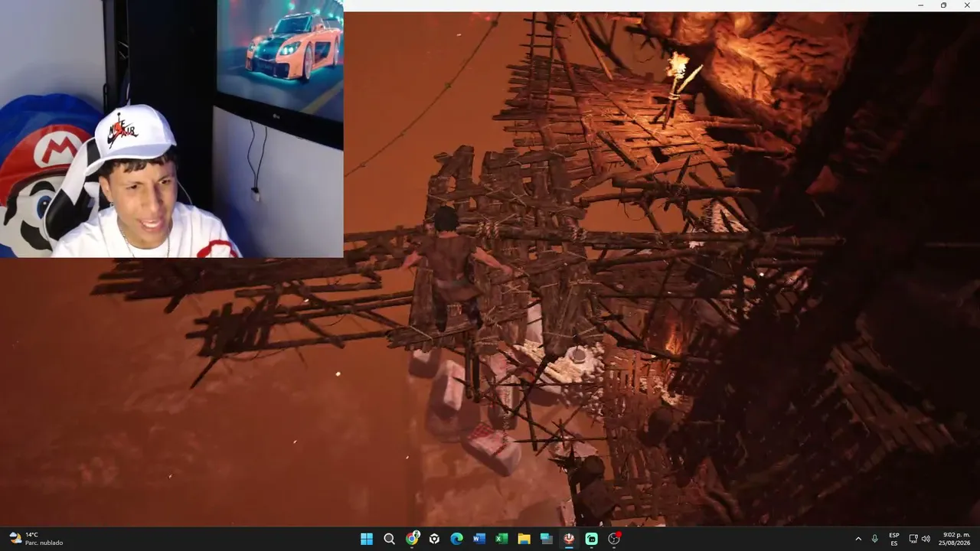Image resolution: width=980 pixels, height=551 pixels.
Task: Open Microsoft Edge from the taskbar
Action: click(x=456, y=539)
